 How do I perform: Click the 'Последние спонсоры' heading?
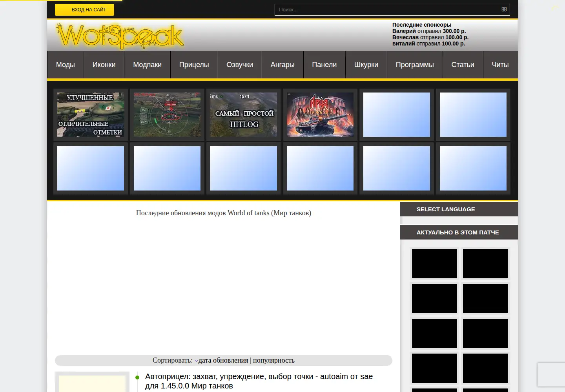[422, 25]
